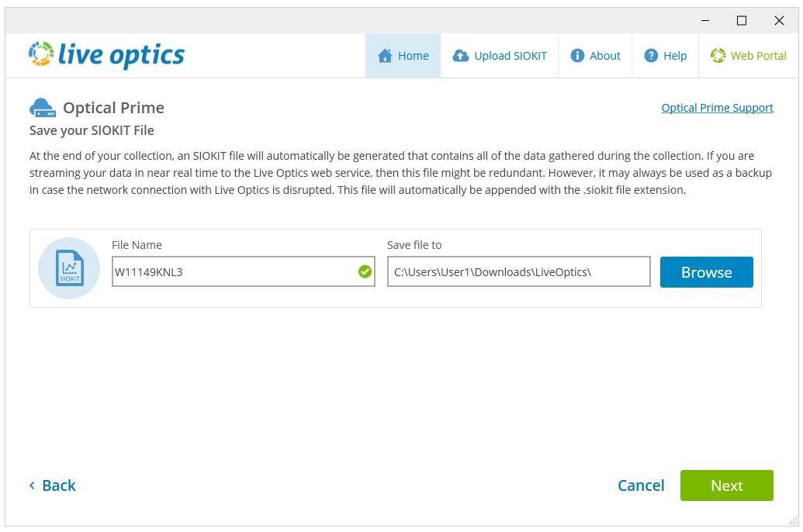803x532 pixels.
Task: Click the Live Optics logo
Action: (106, 55)
